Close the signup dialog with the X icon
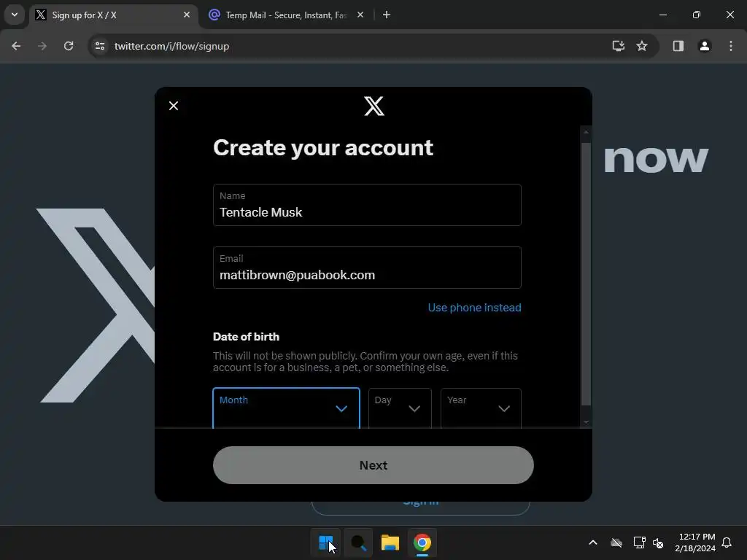This screenshot has height=560, width=747. pos(174,106)
